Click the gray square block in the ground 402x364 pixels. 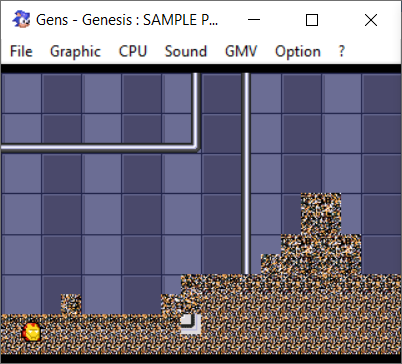(x=190, y=323)
